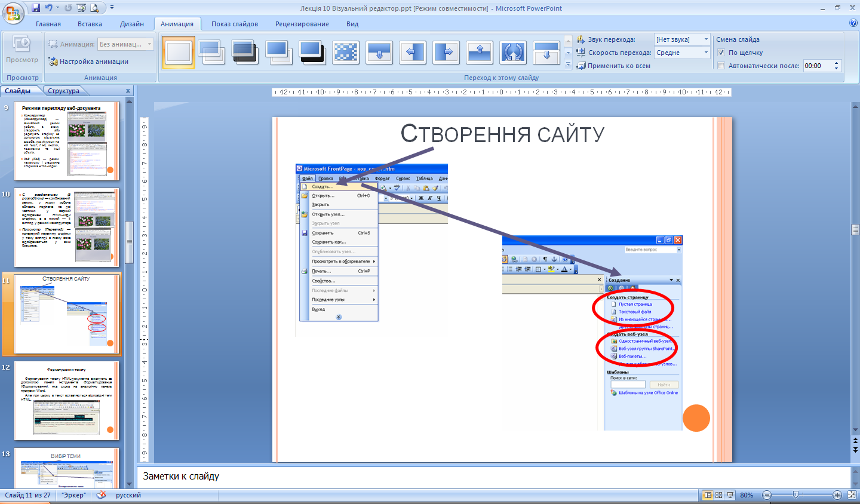Click the zoom slider handle

[x=795, y=495]
